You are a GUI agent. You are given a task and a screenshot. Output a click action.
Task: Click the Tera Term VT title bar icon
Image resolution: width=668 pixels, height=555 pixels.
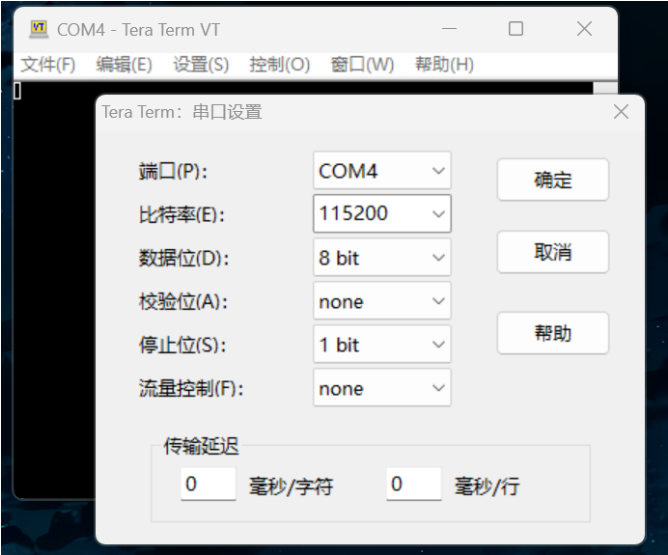[39, 29]
